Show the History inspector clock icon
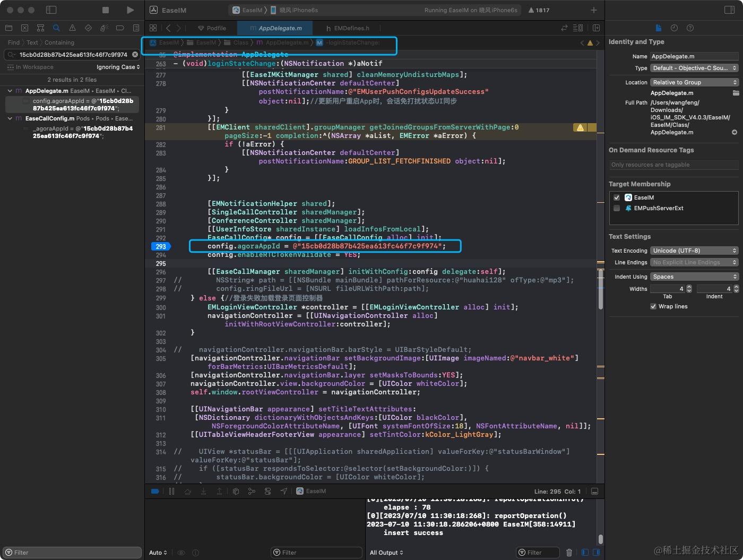Image resolution: width=743 pixels, height=560 pixels. coord(674,28)
